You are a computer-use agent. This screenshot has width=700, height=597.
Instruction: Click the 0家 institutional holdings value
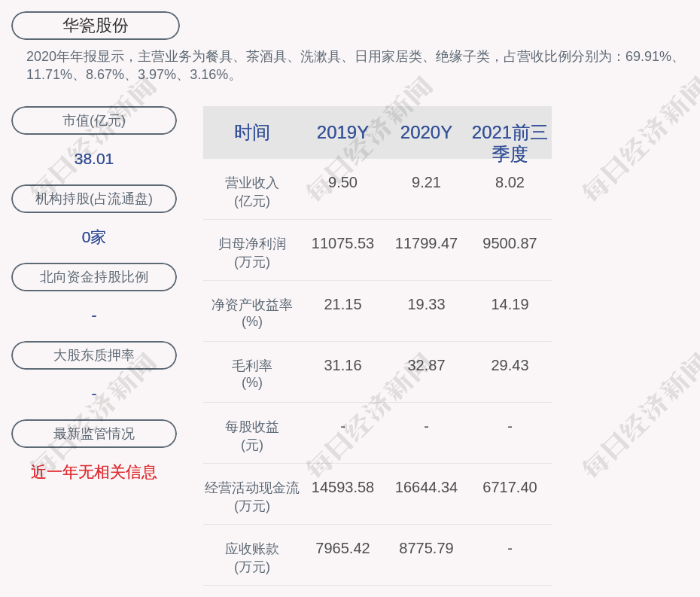94,237
